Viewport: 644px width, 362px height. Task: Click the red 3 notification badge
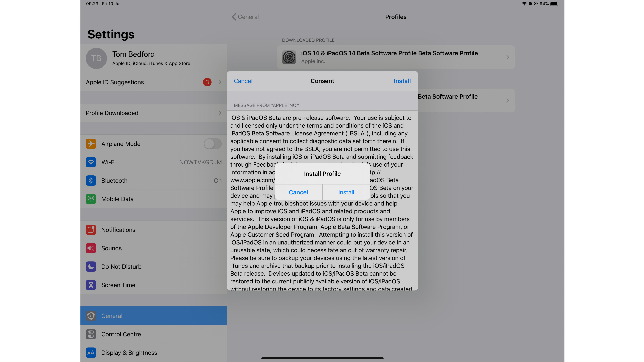coord(207,82)
